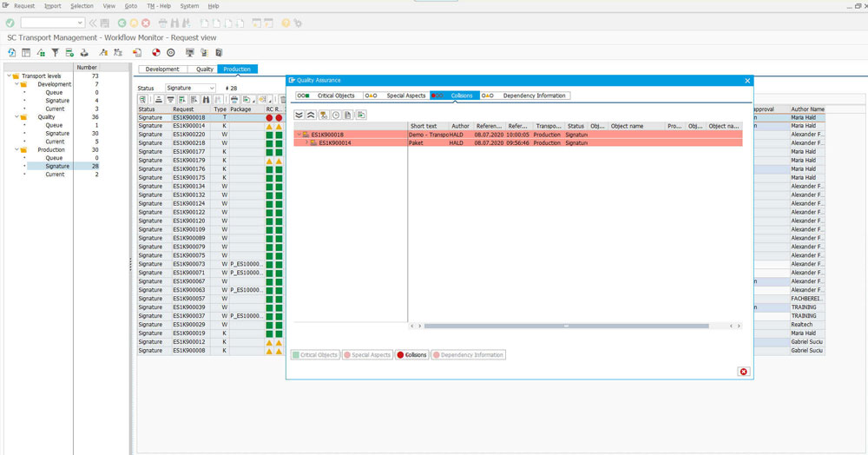Click the binoculars find icon in list toolbar
This screenshot has width=868, height=455.
coord(206,100)
